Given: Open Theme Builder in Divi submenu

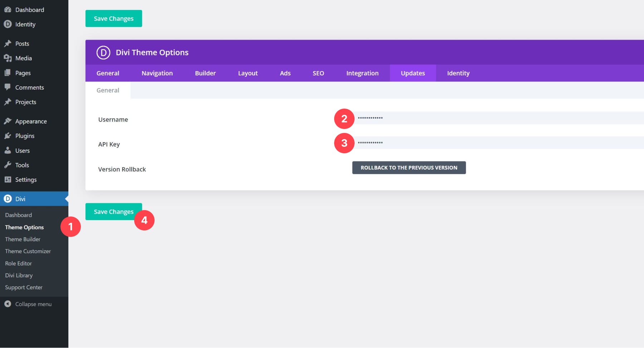Looking at the screenshot, I should [23, 239].
